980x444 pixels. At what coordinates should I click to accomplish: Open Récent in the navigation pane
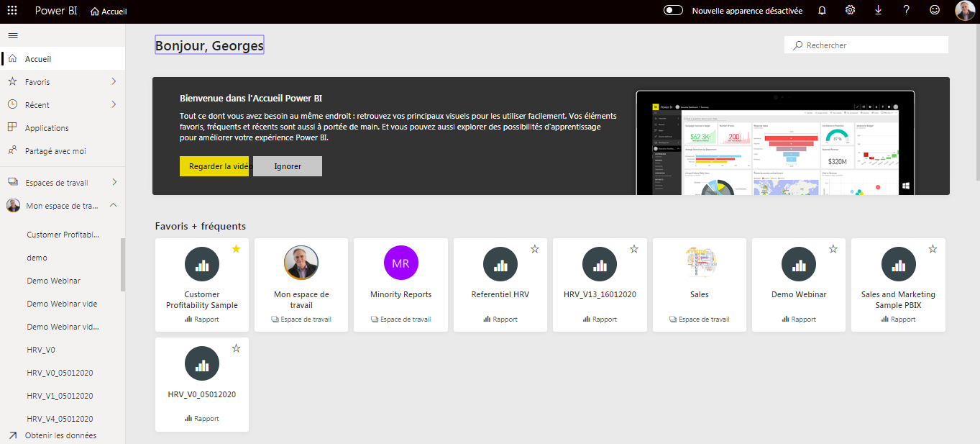click(63, 105)
